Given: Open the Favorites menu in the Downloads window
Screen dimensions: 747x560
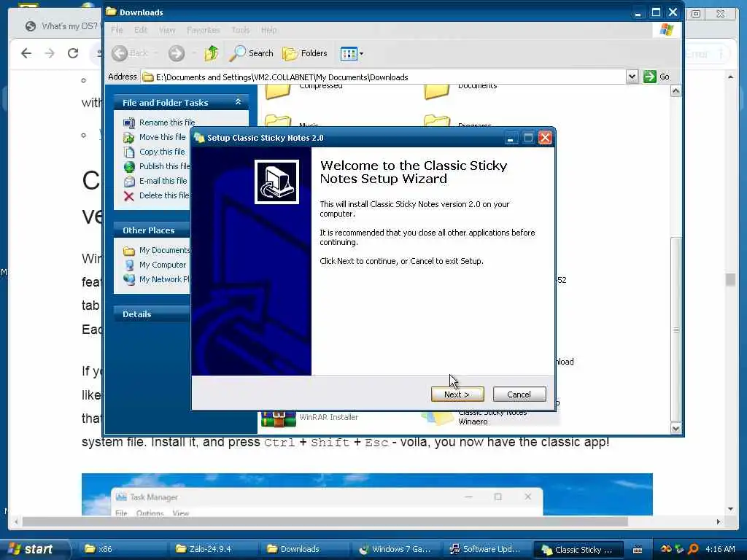Looking at the screenshot, I should click(204, 30).
